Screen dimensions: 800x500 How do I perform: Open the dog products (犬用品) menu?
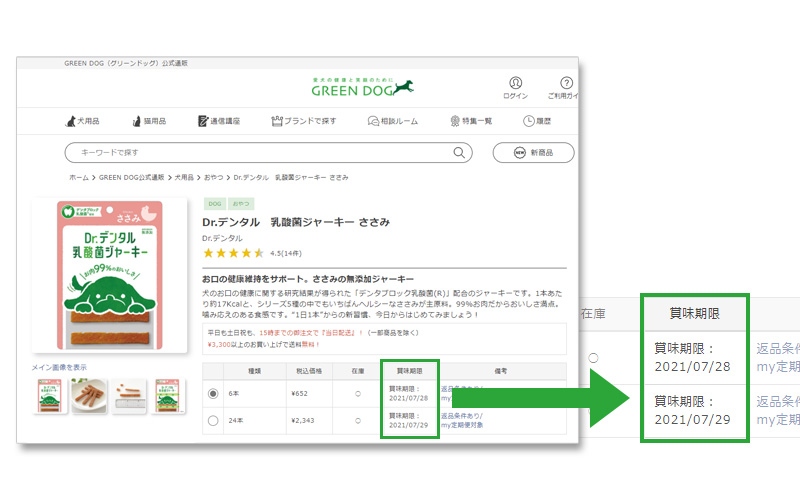coord(82,121)
